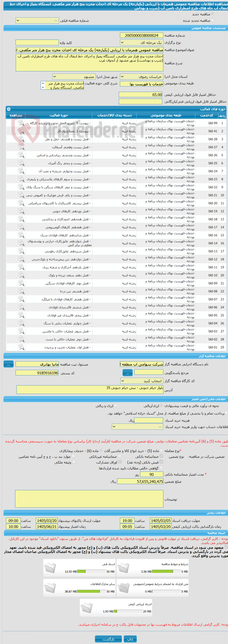Viewport: 228px width, 644px height.
Task: Open view icon for row bld-25
Action: [x=21, y=163]
